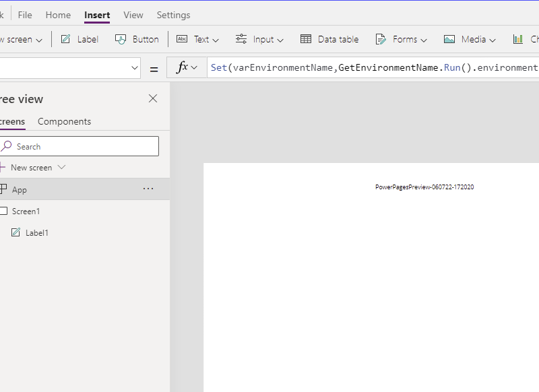Screen dimensions: 539x392
Task: Open the Settings tab
Action: (173, 15)
